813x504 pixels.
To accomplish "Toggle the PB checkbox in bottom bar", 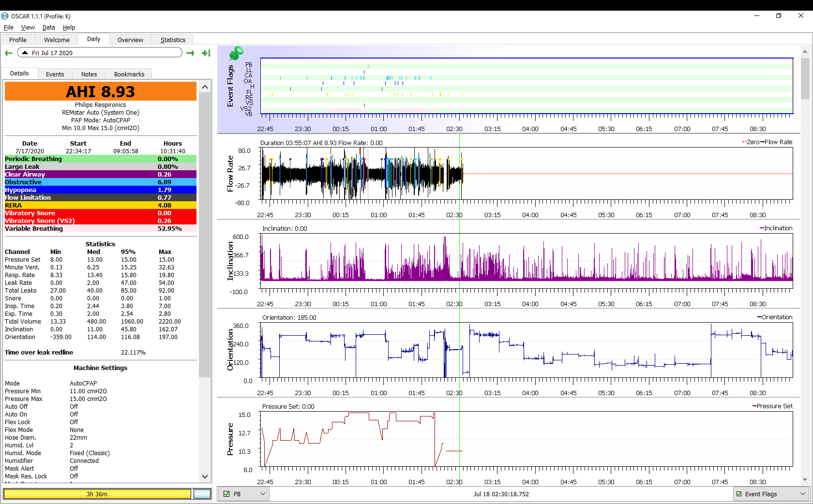I will [x=226, y=494].
